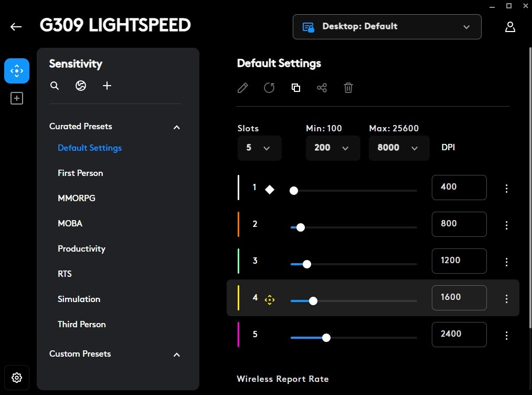This screenshot has width=532, height=395.
Task: Share the Default Settings preset
Action: click(322, 88)
